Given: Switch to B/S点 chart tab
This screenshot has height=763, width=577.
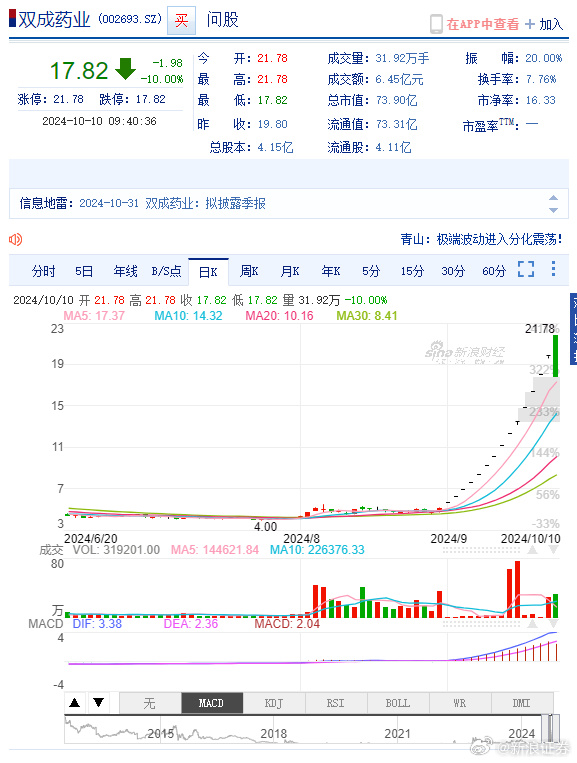Looking at the screenshot, I should [166, 271].
